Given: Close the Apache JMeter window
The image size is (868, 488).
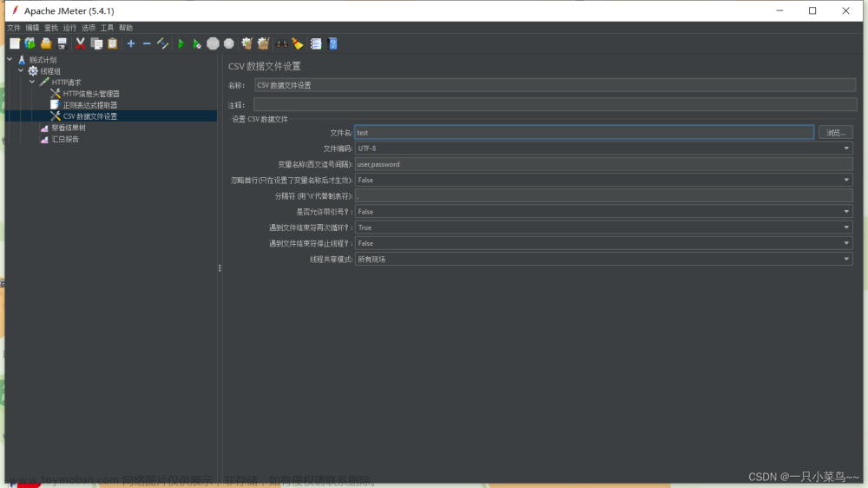Looking at the screenshot, I should 845,10.
